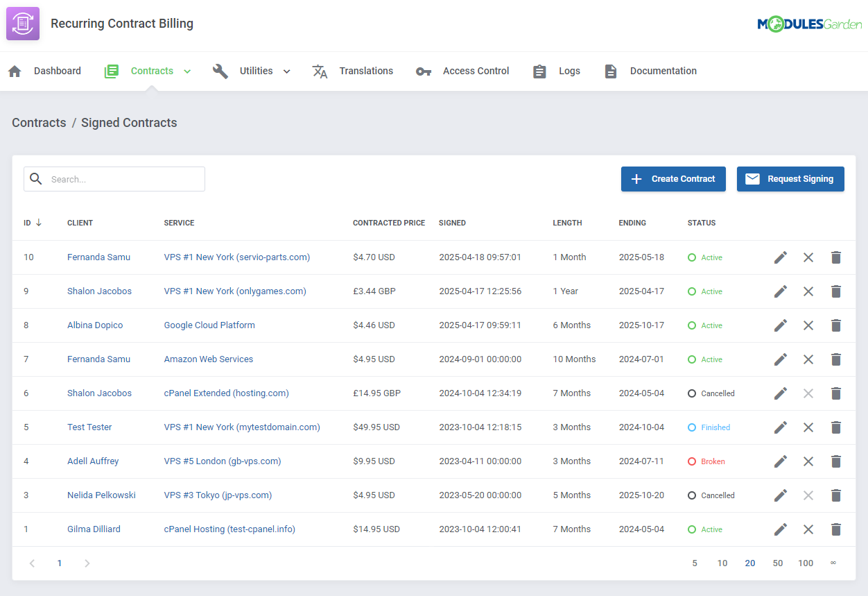The height and width of the screenshot is (596, 868).
Task: Delete contract ID 10 using the trash icon
Action: [x=835, y=257]
